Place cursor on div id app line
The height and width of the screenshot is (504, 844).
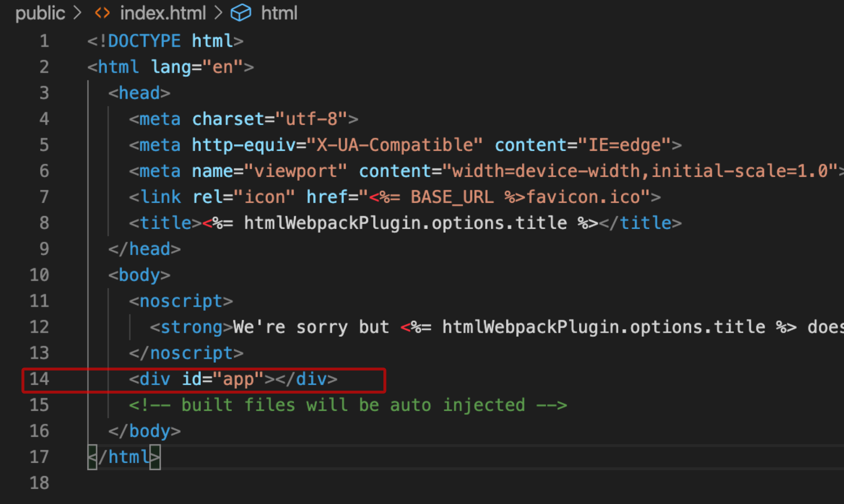233,379
